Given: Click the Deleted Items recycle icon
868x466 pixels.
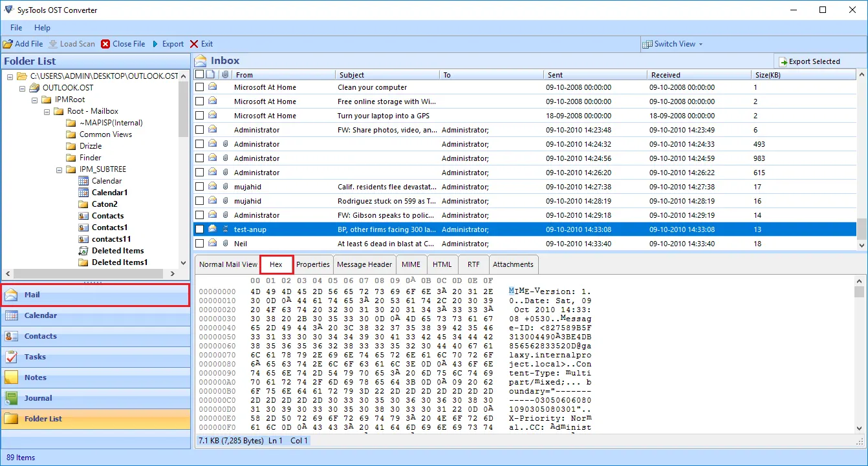Looking at the screenshot, I should coord(83,251).
